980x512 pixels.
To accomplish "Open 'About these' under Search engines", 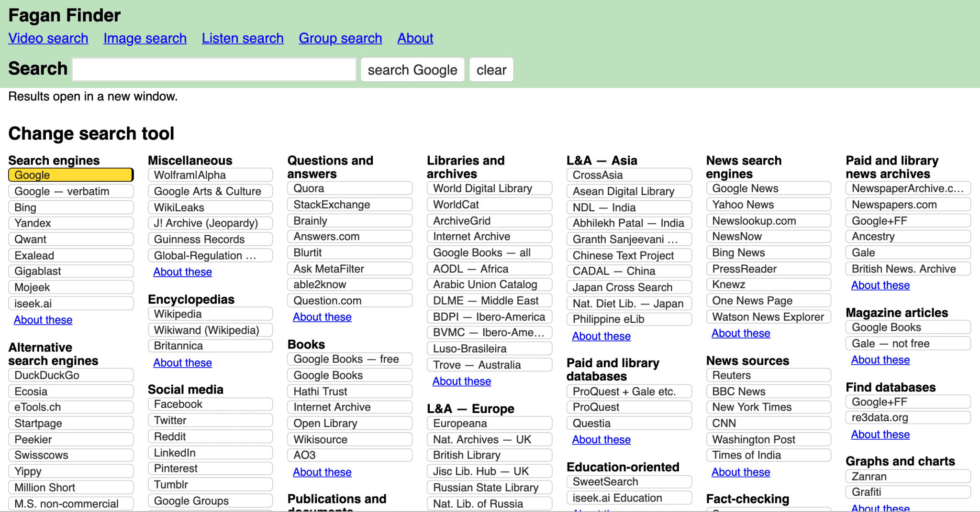I will point(43,320).
